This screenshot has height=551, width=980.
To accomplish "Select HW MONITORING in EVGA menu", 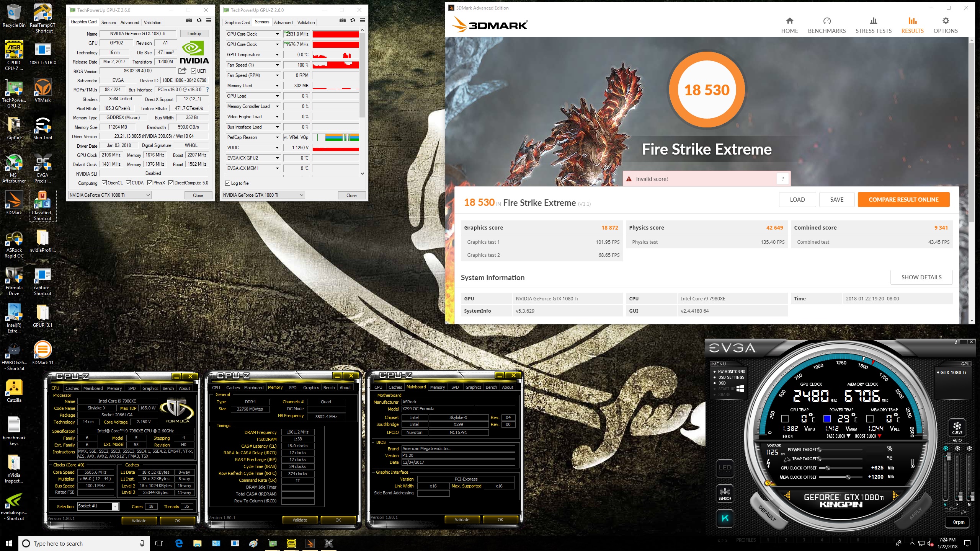I will pyautogui.click(x=731, y=372).
